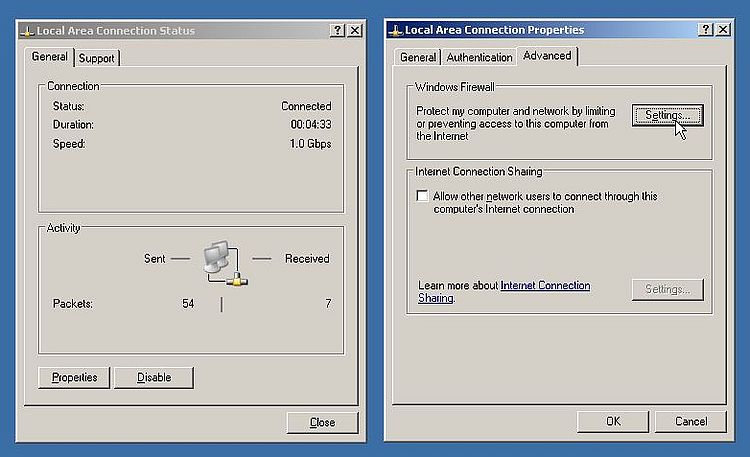Screen dimensions: 750x457
Task: Click the 'Allow other network users' label text
Action: 545,202
